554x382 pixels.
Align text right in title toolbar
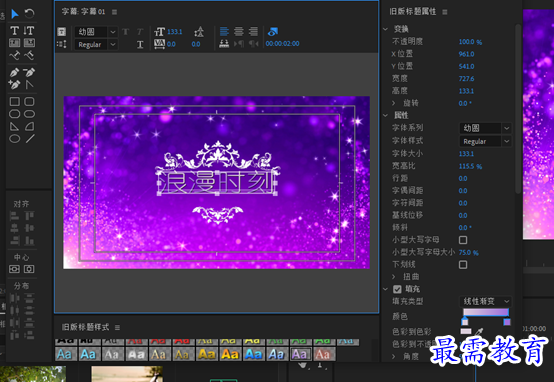click(x=253, y=31)
